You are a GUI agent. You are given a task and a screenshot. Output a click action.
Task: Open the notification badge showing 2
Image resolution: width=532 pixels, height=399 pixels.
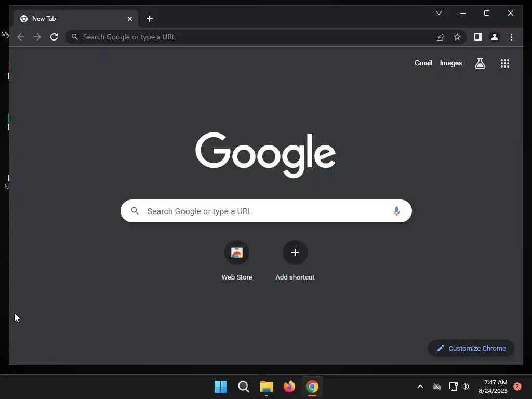pos(517,387)
